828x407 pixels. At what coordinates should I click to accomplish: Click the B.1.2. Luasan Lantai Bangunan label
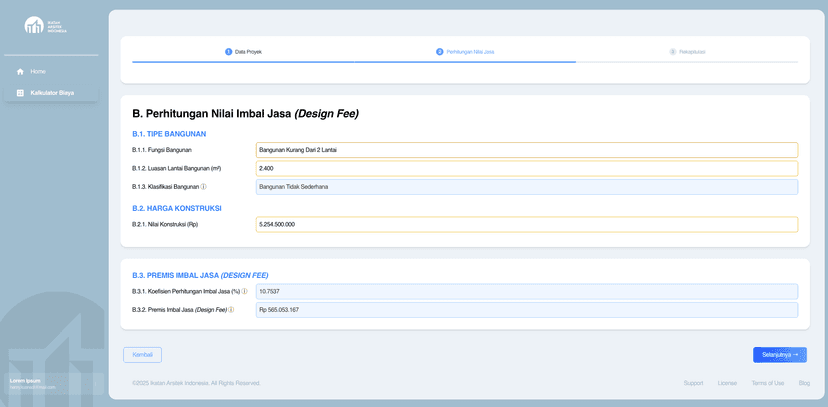(176, 168)
